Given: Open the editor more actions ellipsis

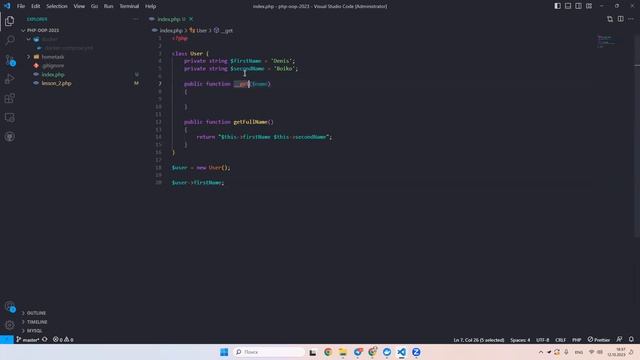Looking at the screenshot, I should coord(631,19).
